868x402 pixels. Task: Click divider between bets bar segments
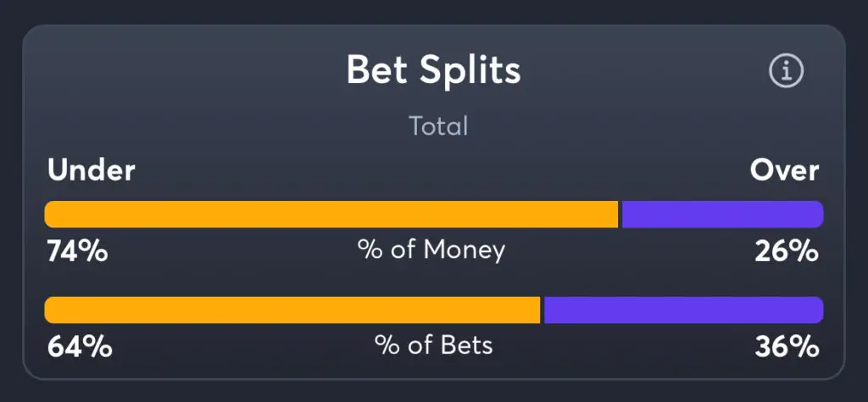coord(542,310)
